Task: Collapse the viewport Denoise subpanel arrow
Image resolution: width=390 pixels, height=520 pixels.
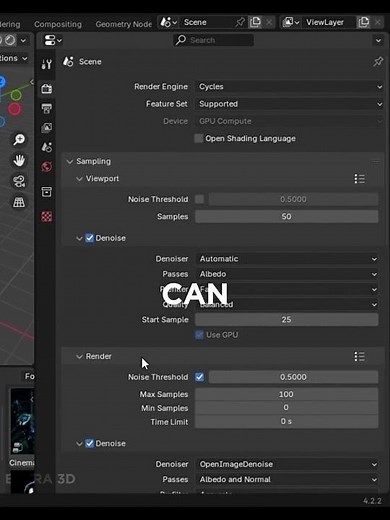Action: [79, 238]
